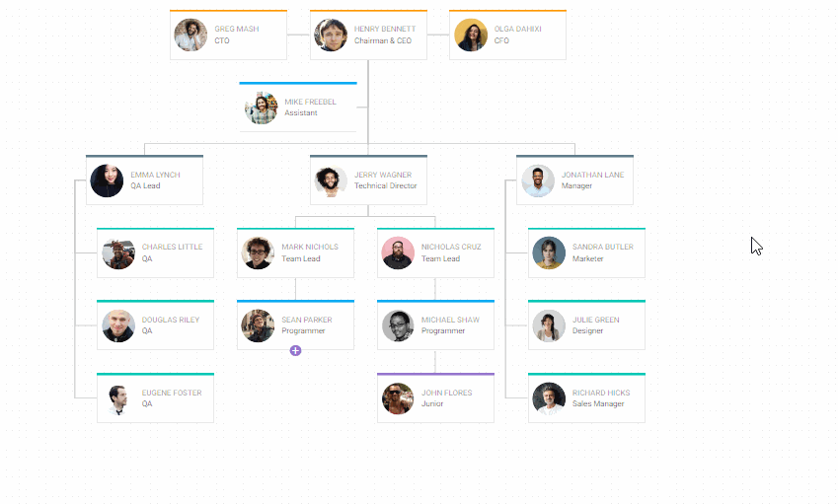Click Jerry Wagner's profile photo
Image resolution: width=838 pixels, height=504 pixels.
(x=331, y=180)
